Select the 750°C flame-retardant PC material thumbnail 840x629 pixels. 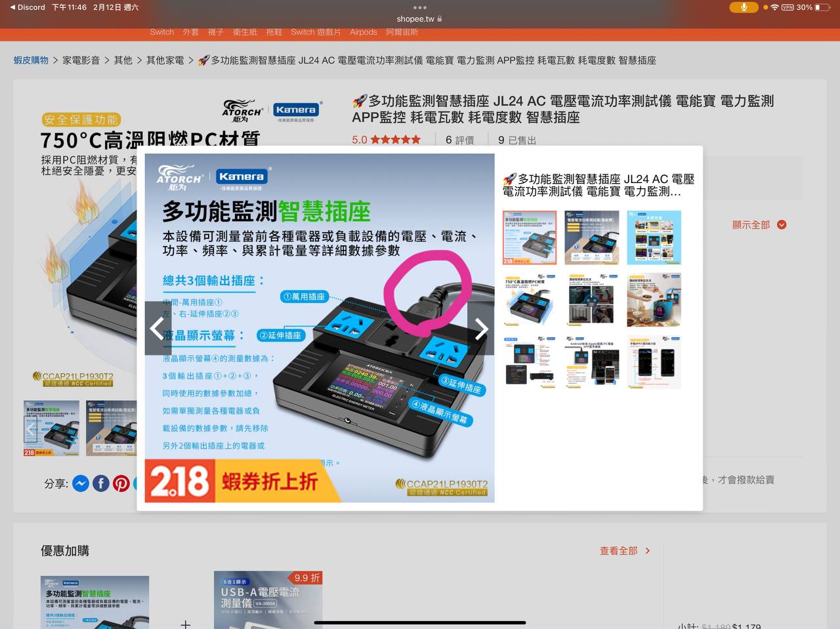(x=529, y=300)
